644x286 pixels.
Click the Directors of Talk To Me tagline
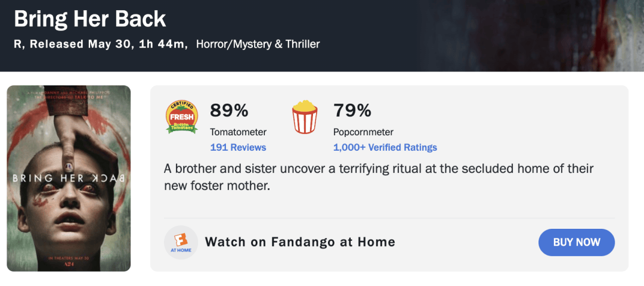tap(69, 98)
